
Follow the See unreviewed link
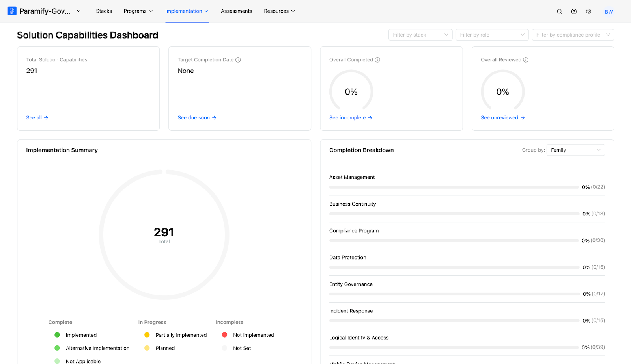(x=502, y=118)
